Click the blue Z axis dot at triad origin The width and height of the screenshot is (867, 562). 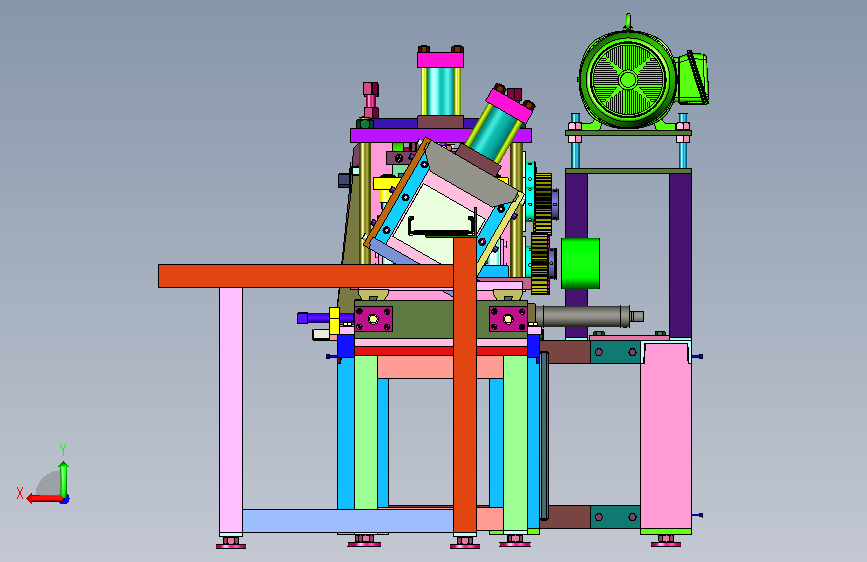click(x=65, y=500)
